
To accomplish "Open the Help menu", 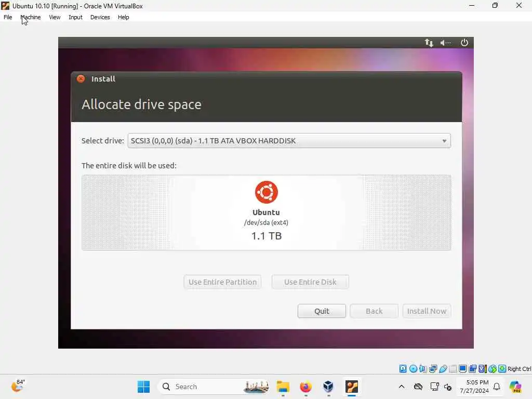I will [x=124, y=17].
